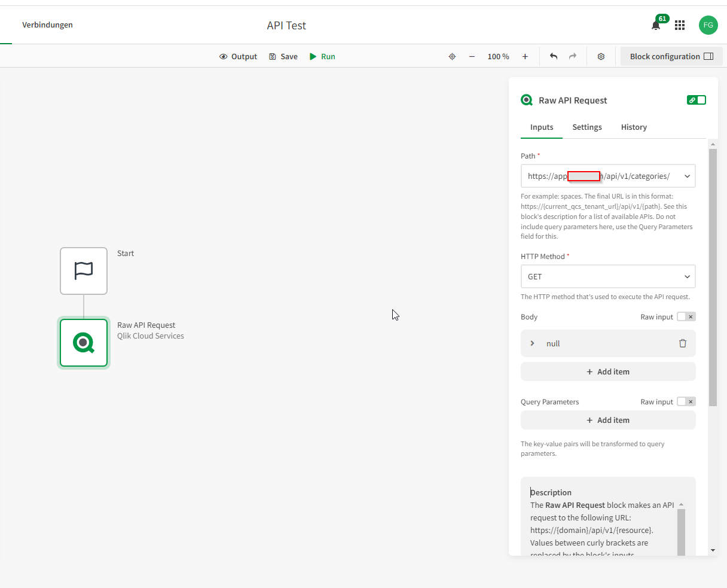
Task: Click the Description box scrollbar
Action: tap(681, 532)
